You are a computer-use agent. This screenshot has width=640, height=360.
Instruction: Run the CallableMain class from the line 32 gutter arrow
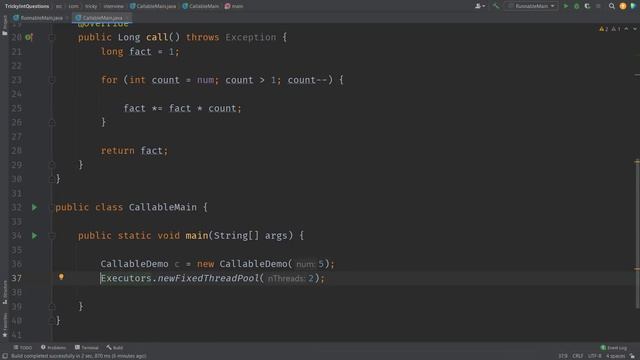pos(34,207)
